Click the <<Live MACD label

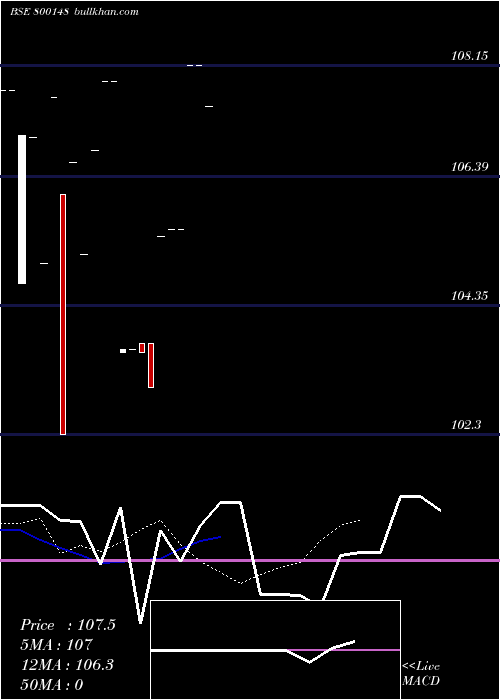pos(421,673)
